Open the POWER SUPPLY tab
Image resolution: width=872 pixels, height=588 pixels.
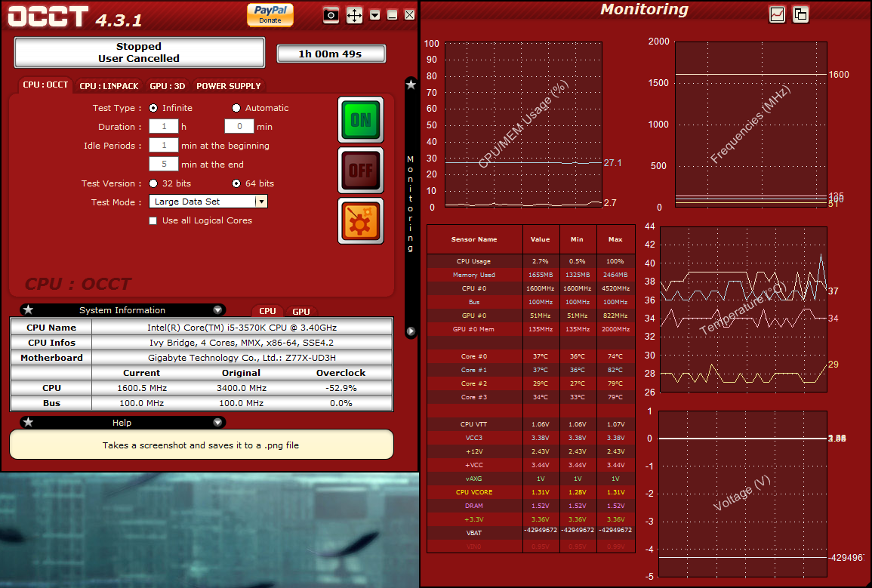pyautogui.click(x=228, y=86)
